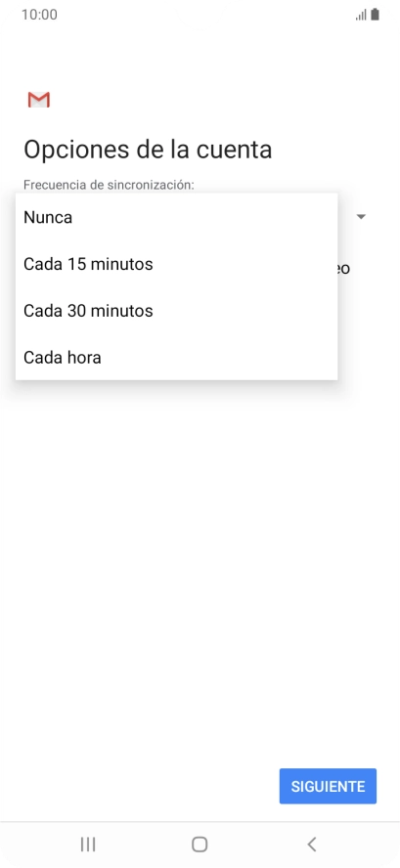The width and height of the screenshot is (400, 868).
Task: Tap the battery status icon
Action: click(x=376, y=15)
